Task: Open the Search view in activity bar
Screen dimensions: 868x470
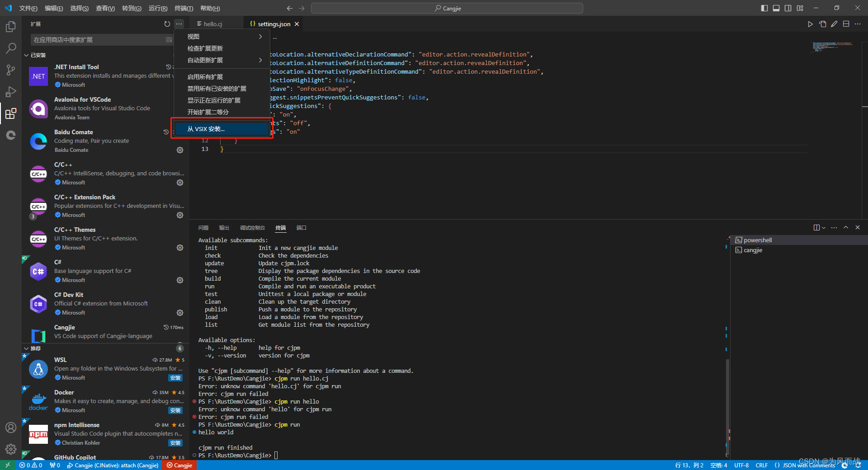Action: click(11, 48)
